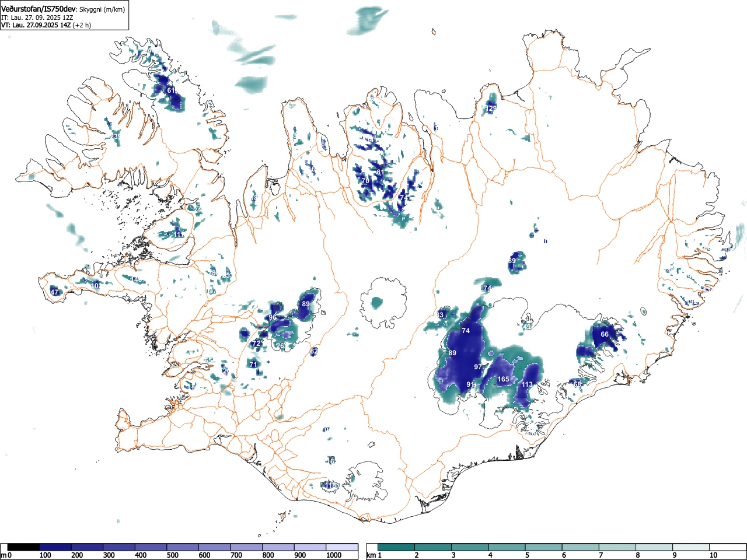Click the '129' value in the north
747x560 pixels.
click(491, 109)
